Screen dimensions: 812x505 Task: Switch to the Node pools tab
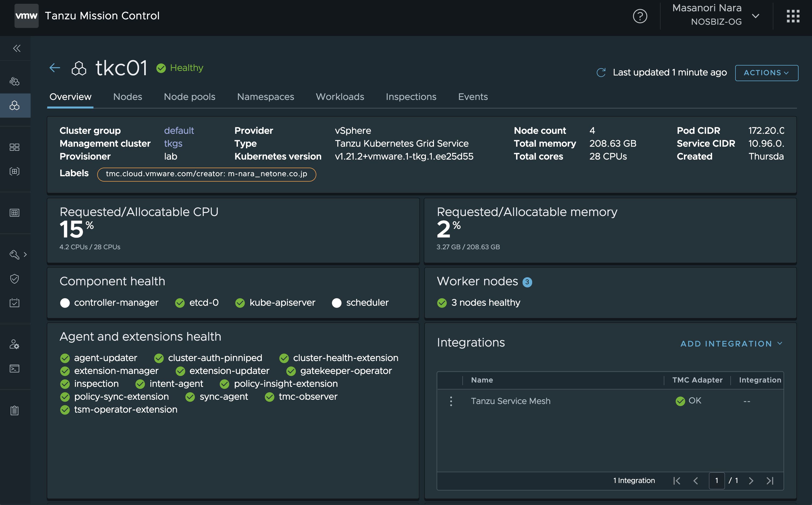(190, 97)
